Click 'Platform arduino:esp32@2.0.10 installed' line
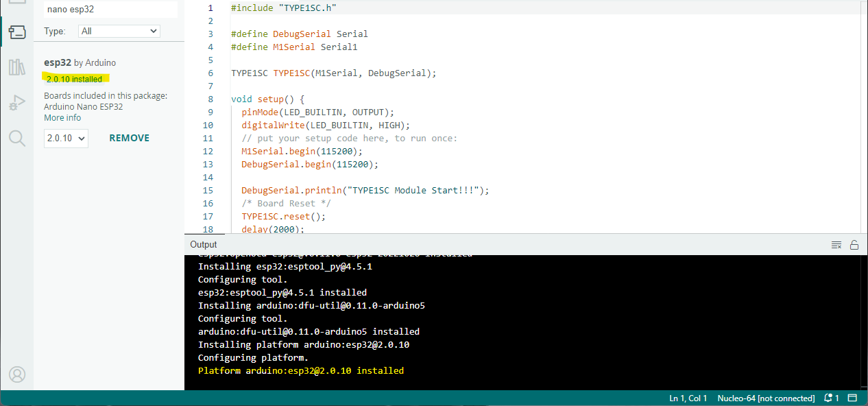 [301, 370]
